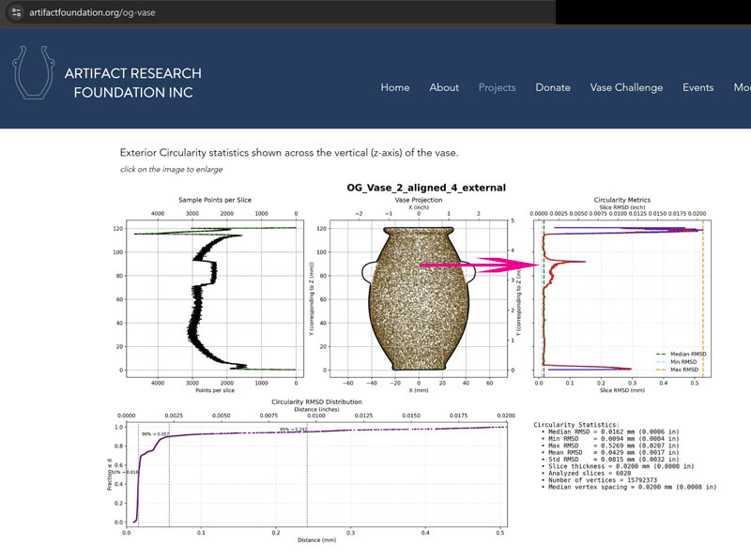Viewport: 751px width, 560px height.
Task: Click the OG_Vase_2_aligned_4_external chart title
Action: point(426,188)
